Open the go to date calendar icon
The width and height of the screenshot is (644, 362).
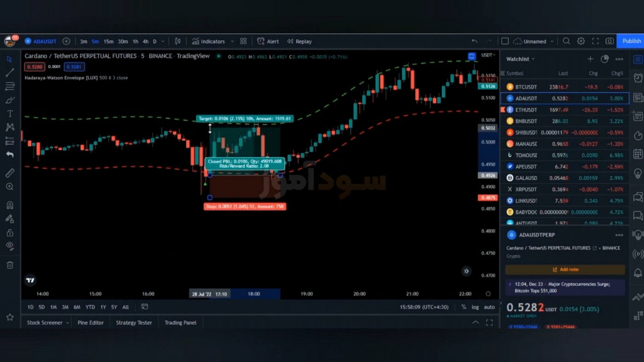pyautogui.click(x=144, y=307)
